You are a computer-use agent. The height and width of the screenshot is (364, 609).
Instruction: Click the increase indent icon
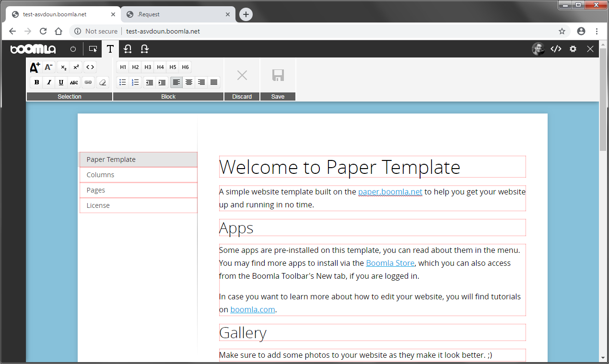click(162, 82)
